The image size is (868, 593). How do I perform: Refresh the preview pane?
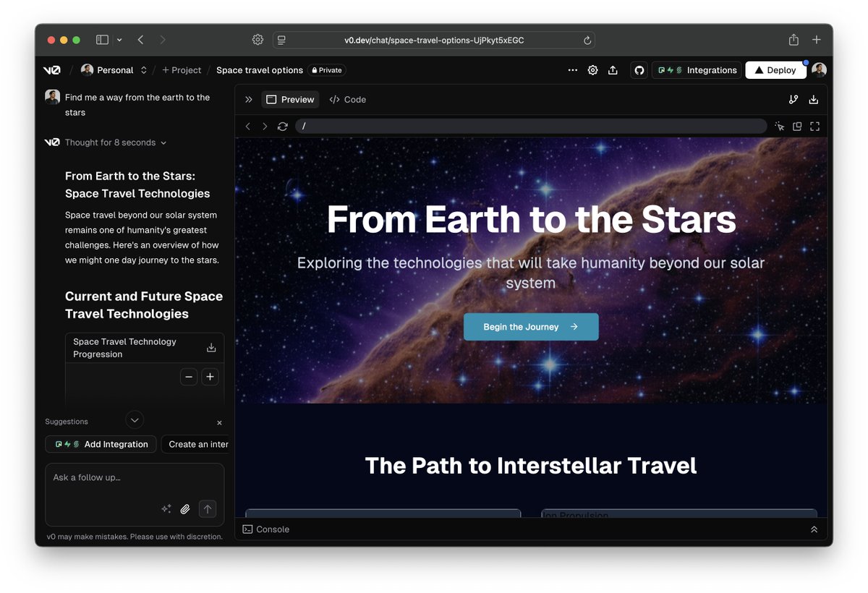[x=283, y=127]
